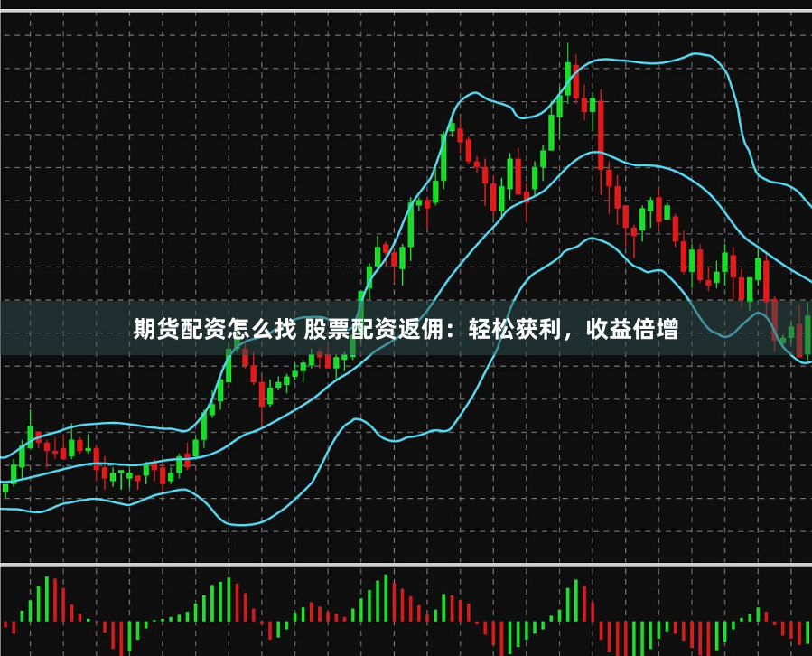Click the lower band's local hump left of center
Image resolution: width=812 pixels, height=656 pixels.
357,419
